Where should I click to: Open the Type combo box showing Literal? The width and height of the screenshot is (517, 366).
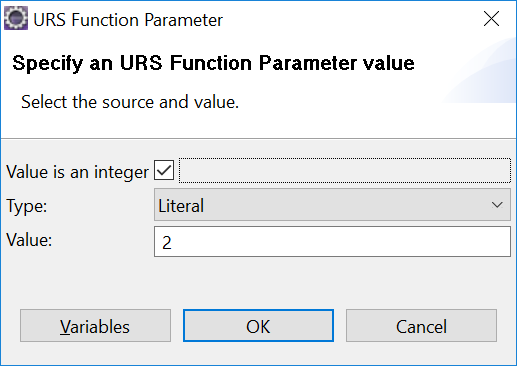[332, 205]
